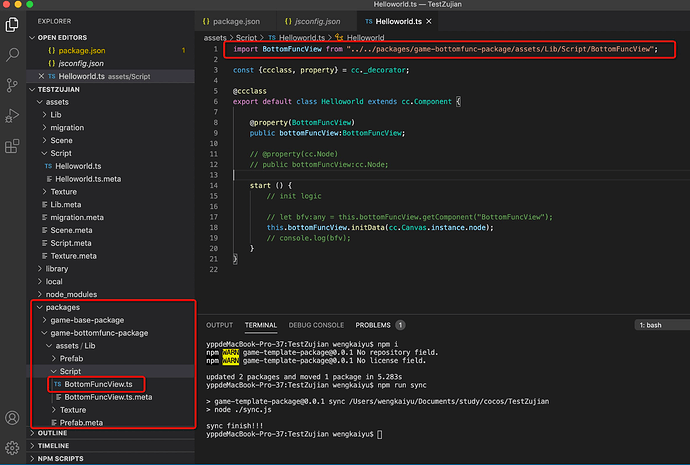
Task: Expand the OUTLINE section
Action: pyautogui.click(x=32, y=433)
